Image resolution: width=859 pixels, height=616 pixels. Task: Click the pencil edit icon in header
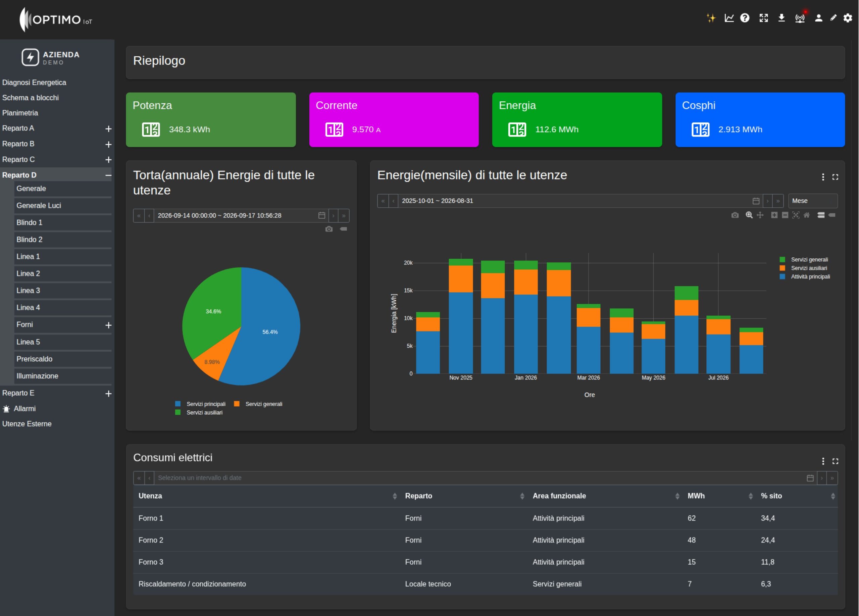click(833, 18)
